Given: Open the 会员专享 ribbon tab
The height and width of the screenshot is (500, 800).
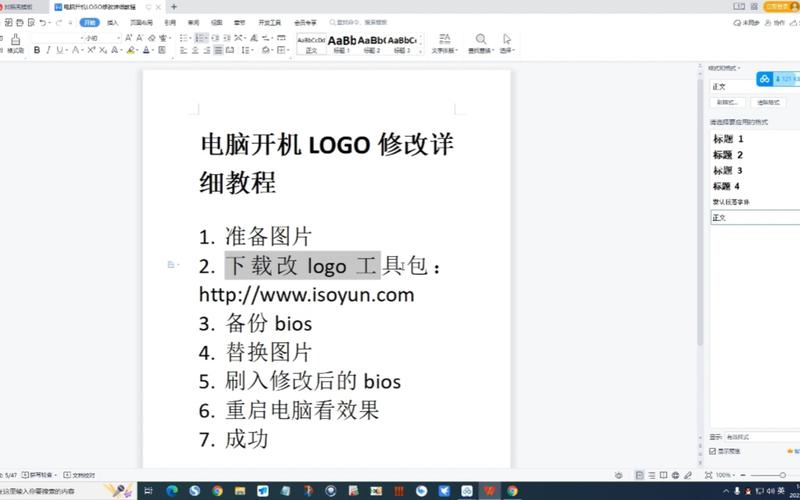Looking at the screenshot, I should (x=305, y=22).
